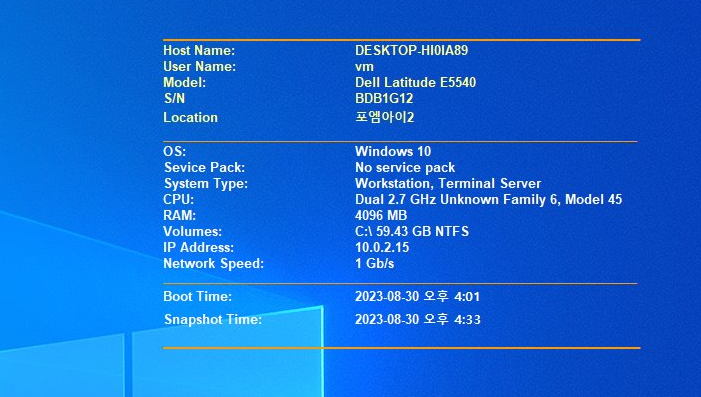The height and width of the screenshot is (397, 701).
Task: Click the 'Location' label
Action: 190,118
